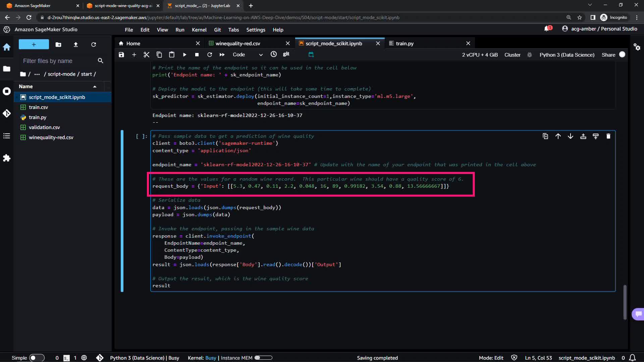
Task: Restart kernel and run all cells
Action: [x=222, y=55]
